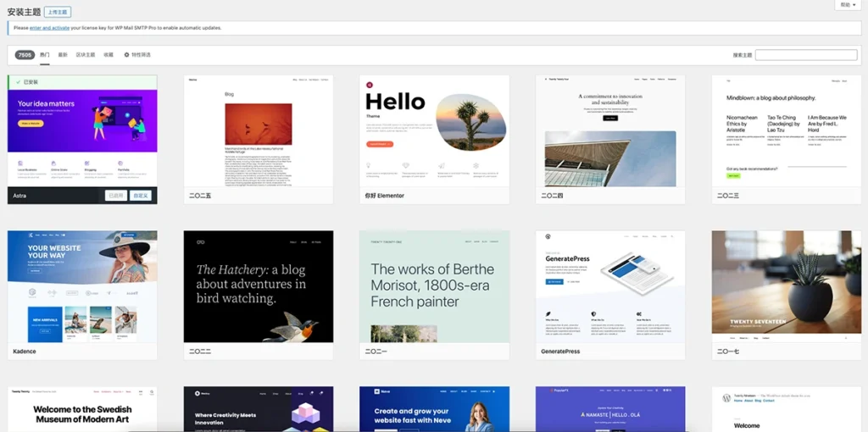Click the Astra theme name label
Image resolution: width=868 pixels, height=432 pixels.
click(19, 196)
